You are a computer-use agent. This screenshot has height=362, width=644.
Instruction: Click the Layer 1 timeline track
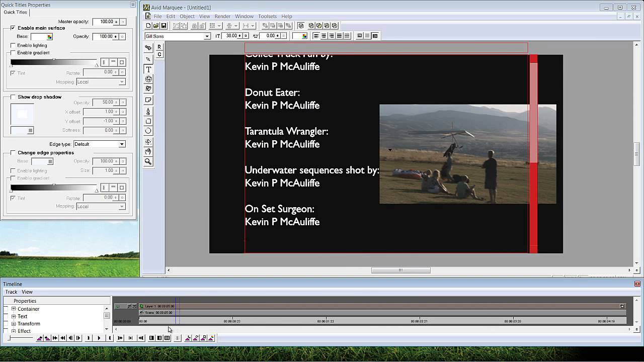click(382, 306)
